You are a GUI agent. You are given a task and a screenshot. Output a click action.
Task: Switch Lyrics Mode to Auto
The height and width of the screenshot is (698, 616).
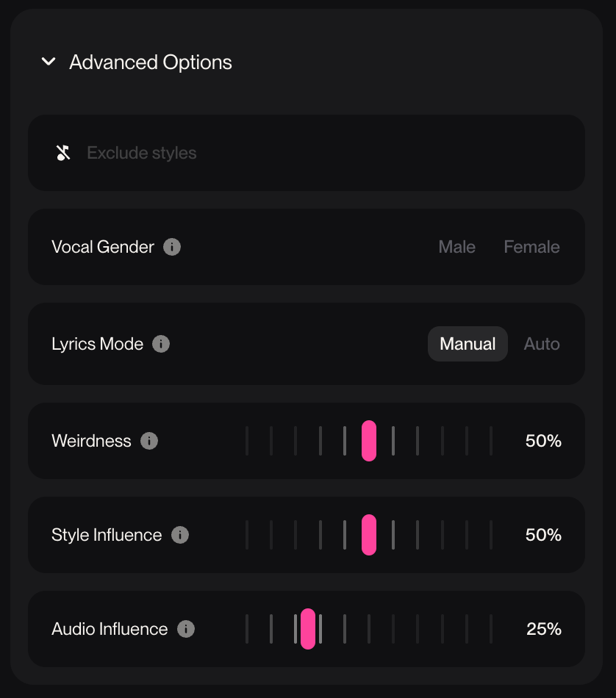[542, 344]
